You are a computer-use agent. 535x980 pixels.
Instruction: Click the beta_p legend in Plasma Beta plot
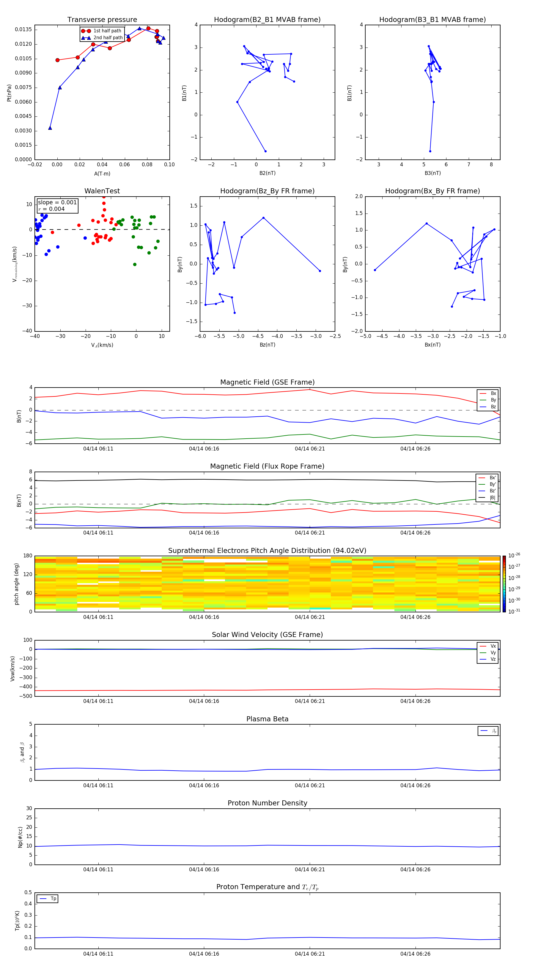point(488,731)
